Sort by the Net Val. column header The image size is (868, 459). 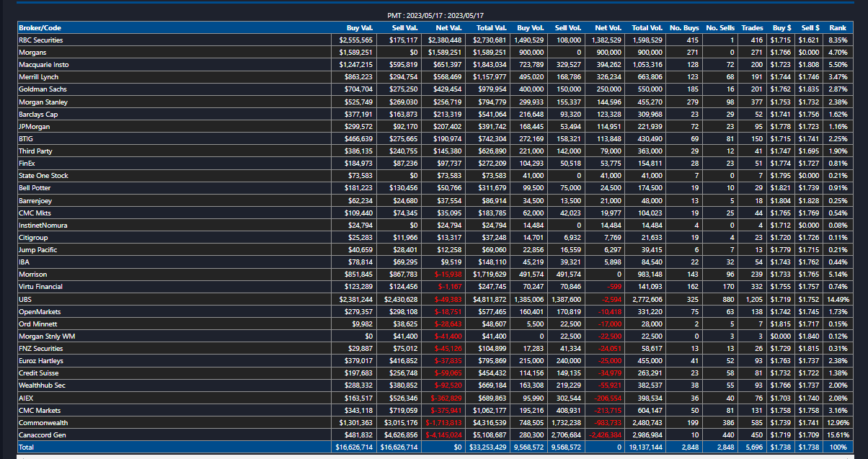(449, 28)
